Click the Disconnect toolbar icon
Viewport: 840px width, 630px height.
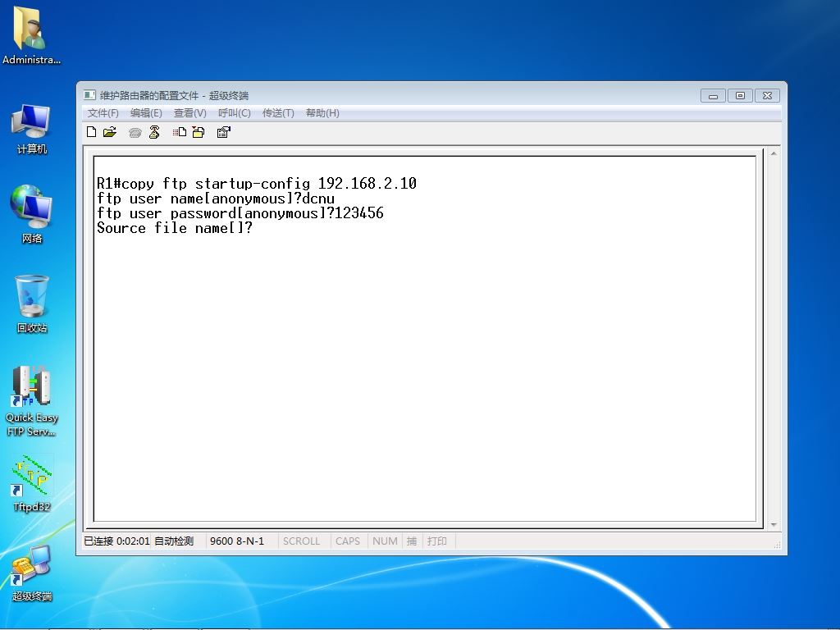(154, 132)
